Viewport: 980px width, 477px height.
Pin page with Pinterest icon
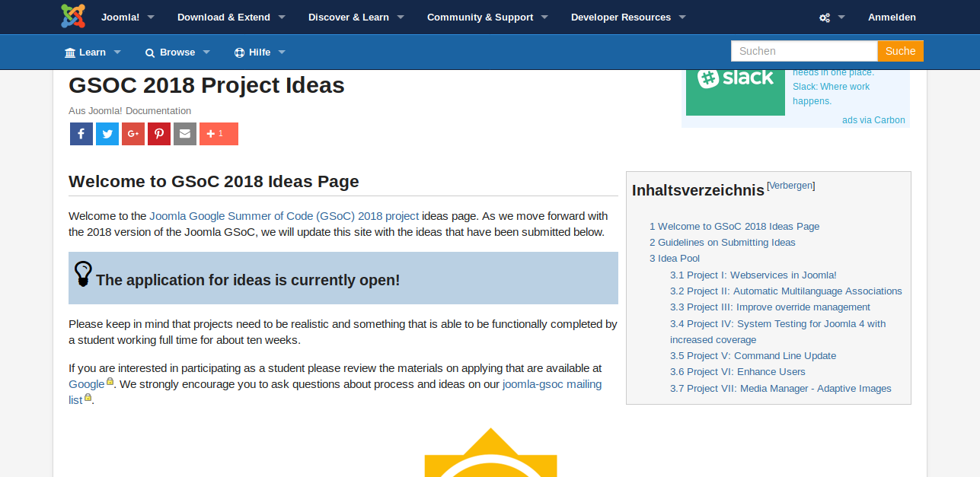(159, 134)
